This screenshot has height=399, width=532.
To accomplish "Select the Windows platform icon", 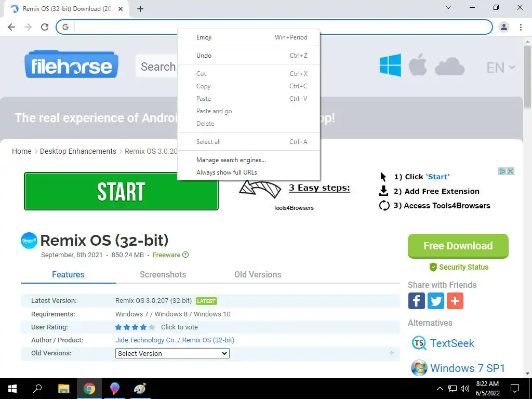I will (390, 65).
